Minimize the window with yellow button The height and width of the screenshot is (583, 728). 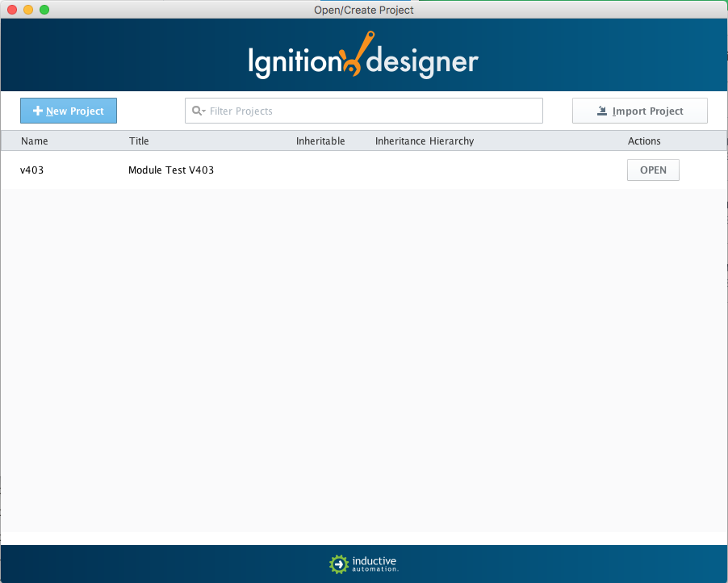[28, 10]
